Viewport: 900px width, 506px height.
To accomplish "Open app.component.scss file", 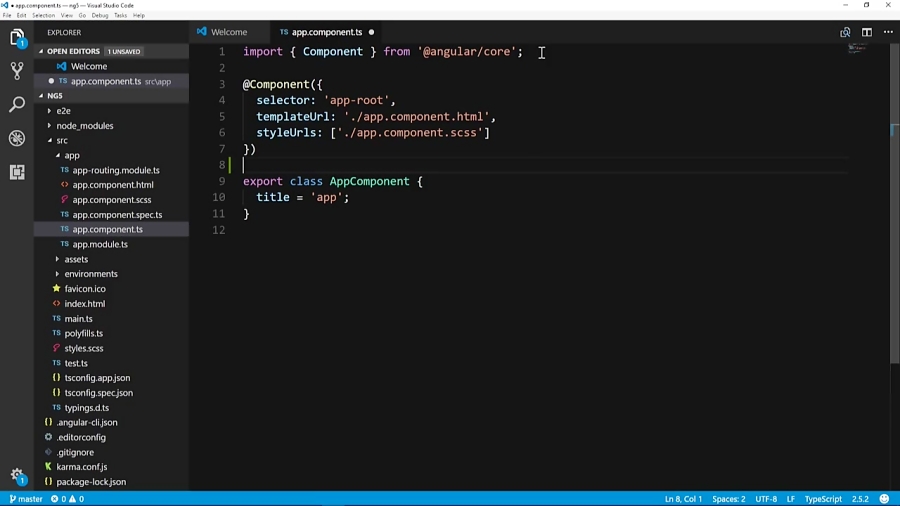I will [x=111, y=200].
